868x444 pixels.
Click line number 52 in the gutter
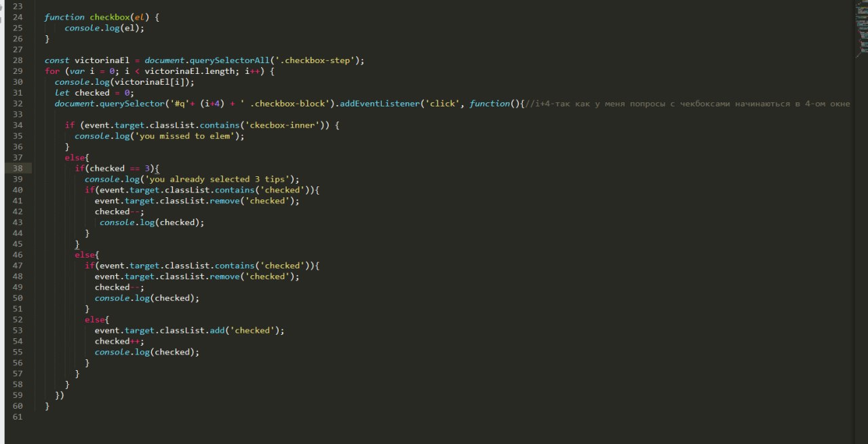coord(18,319)
